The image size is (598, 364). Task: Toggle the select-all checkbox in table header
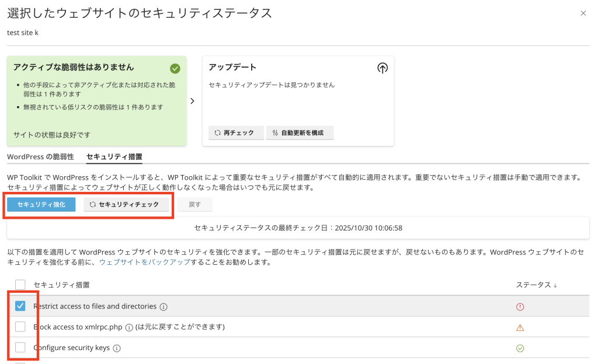[x=20, y=285]
